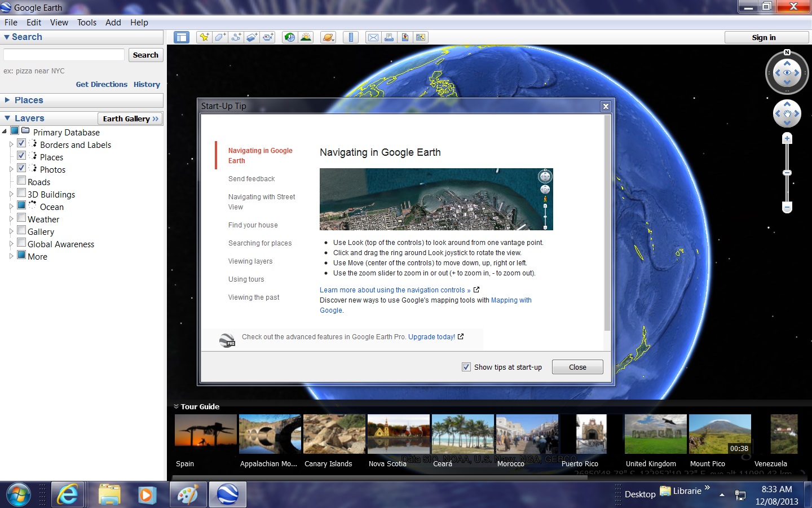Viewport: 812px width, 508px height.
Task: Enable the Roads layer checkbox
Action: click(21, 181)
